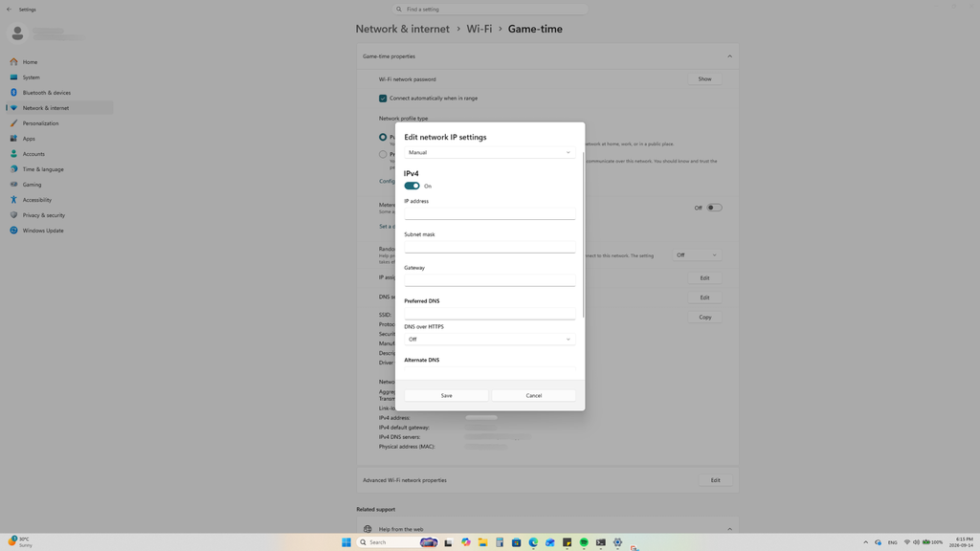Image resolution: width=980 pixels, height=551 pixels.
Task: Go to Network & internet breadcrumb
Action: point(403,29)
